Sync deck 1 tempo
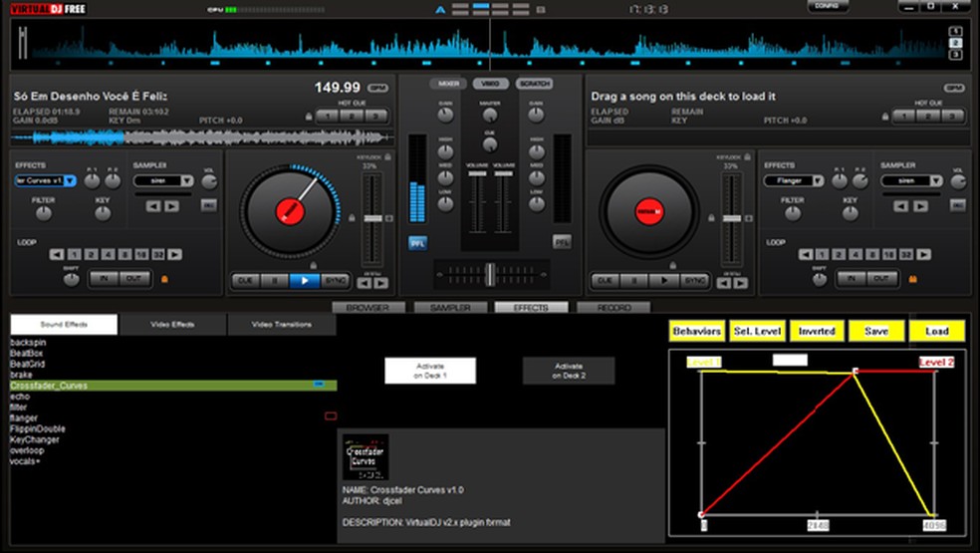980x553 pixels. (335, 281)
